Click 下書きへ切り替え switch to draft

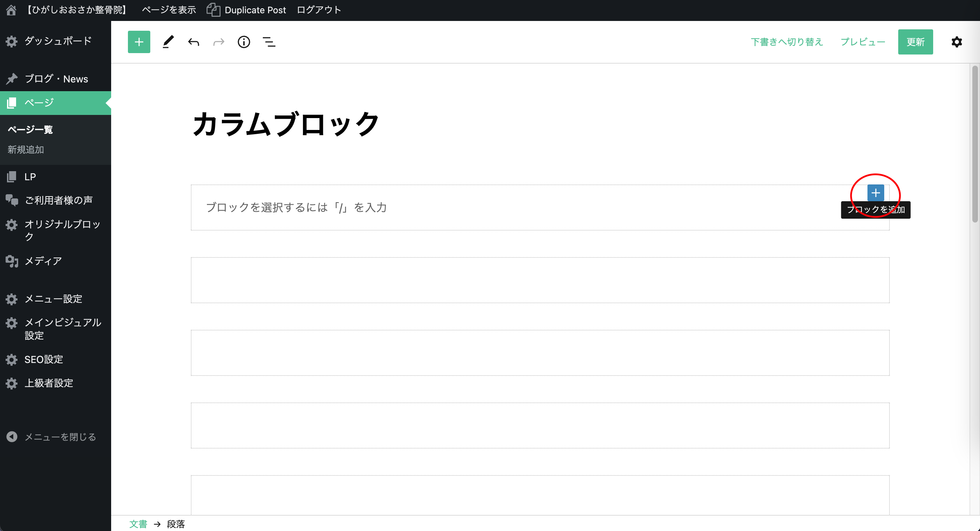[786, 42]
